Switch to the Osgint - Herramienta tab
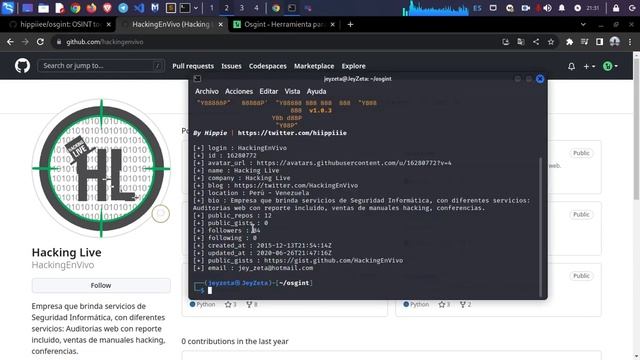Screen dimensions: 640x360 pyautogui.click(x=284, y=24)
